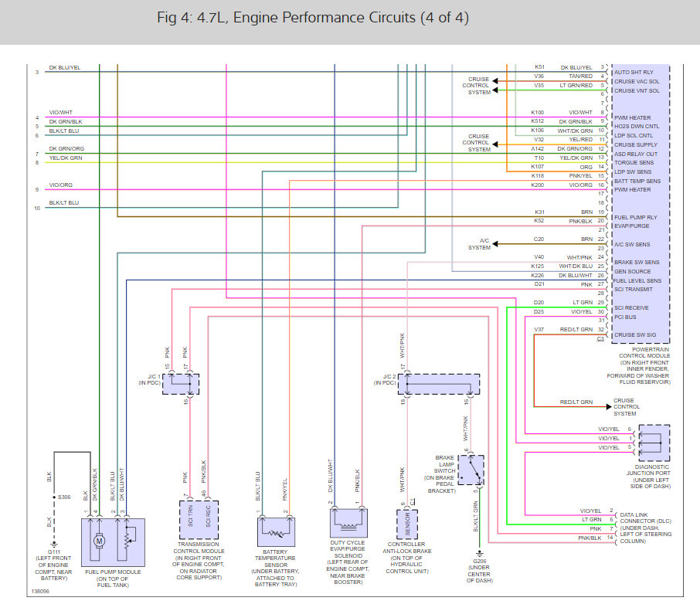Click the 'DATA LINK CONNECTOR (DLC)' caption
The width and height of the screenshot is (700, 611).
(x=646, y=518)
